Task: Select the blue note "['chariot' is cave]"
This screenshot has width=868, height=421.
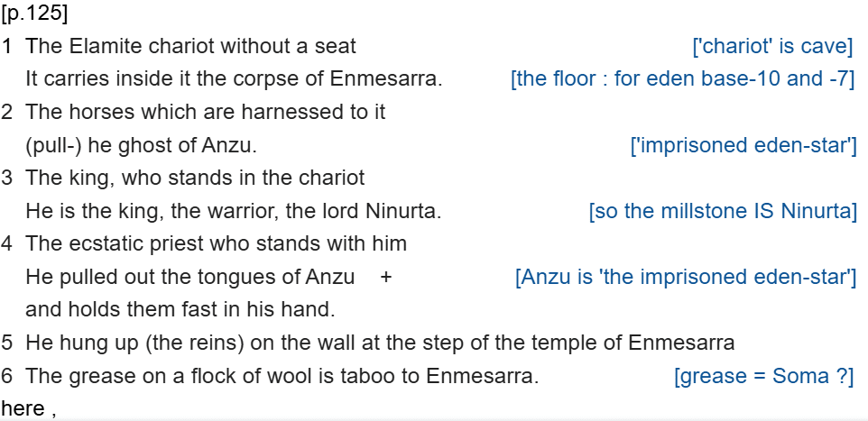Action: point(772,46)
